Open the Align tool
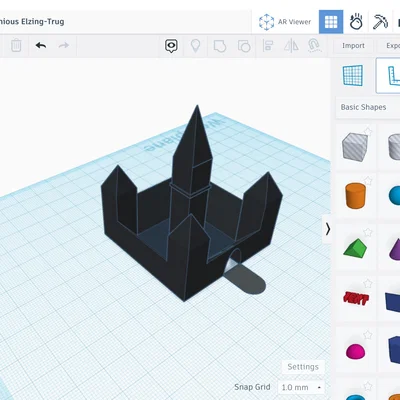 268,46
